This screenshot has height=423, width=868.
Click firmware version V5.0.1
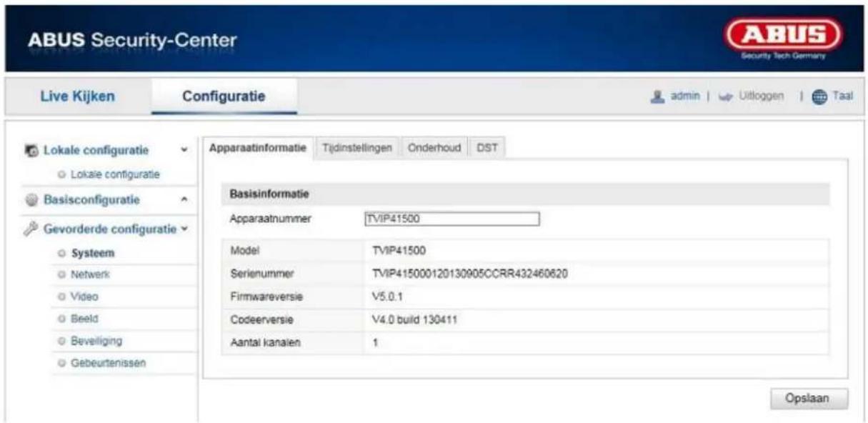coord(388,297)
